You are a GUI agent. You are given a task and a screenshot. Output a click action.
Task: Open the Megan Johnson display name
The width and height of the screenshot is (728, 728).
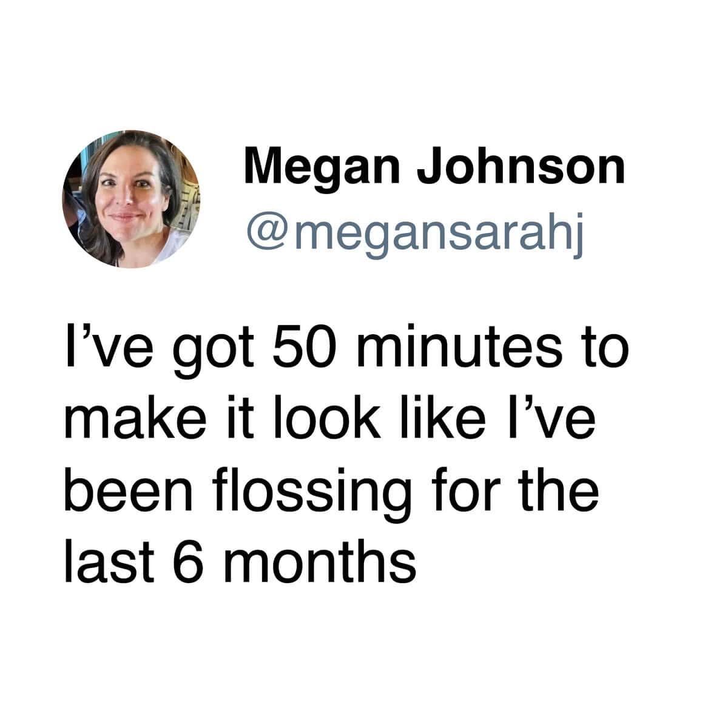pyautogui.click(x=434, y=167)
